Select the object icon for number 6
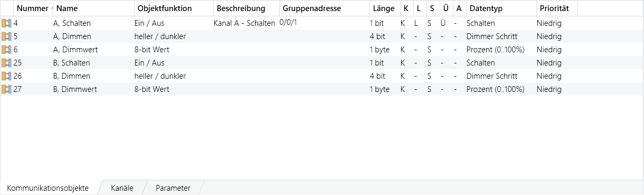Viewport: 644px width, 195px height. pos(6,50)
